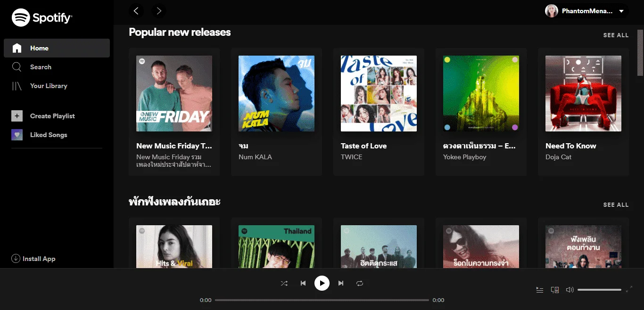Open Num KALA album cover
This screenshot has height=310, width=644.
point(276,93)
